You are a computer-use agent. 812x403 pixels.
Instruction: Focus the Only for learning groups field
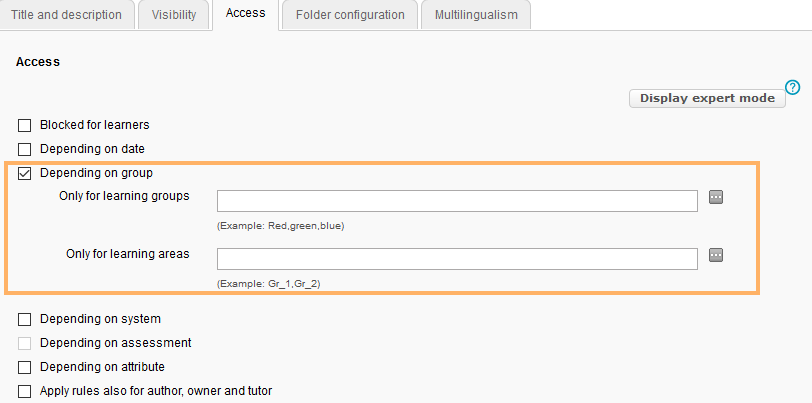(x=457, y=201)
